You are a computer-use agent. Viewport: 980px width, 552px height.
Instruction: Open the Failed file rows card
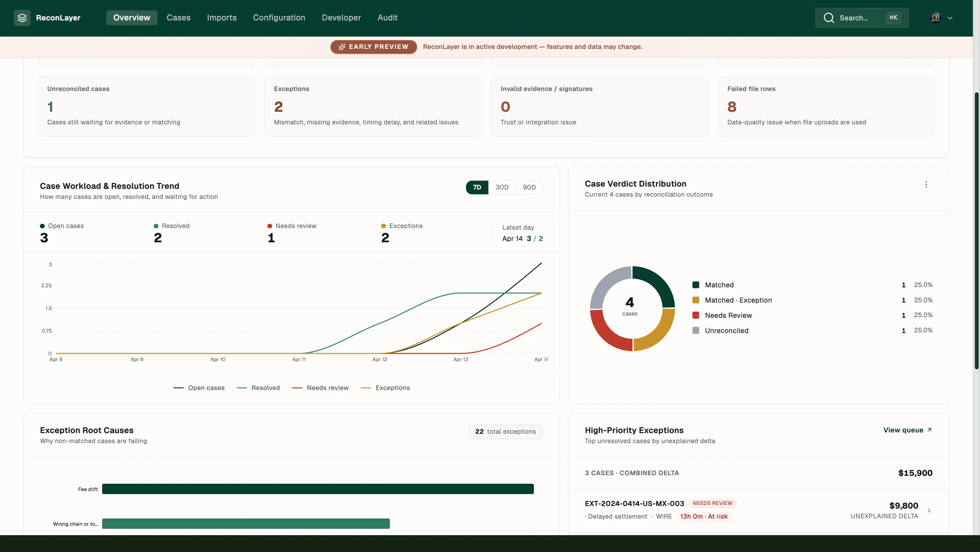point(826,107)
